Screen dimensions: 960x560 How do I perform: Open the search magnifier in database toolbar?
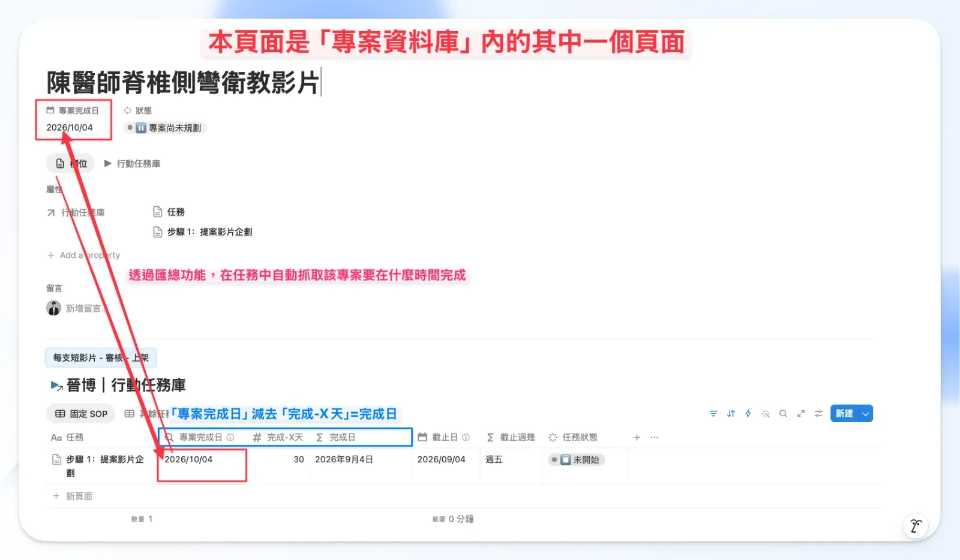tap(783, 414)
